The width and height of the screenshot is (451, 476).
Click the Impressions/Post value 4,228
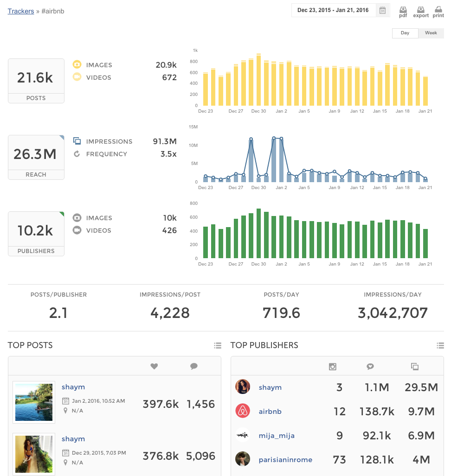[170, 313]
